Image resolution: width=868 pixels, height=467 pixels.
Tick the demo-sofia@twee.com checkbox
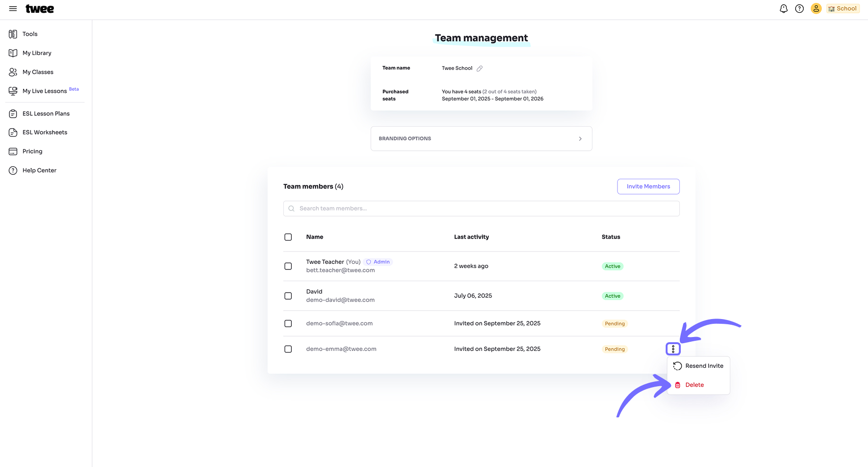click(x=288, y=323)
